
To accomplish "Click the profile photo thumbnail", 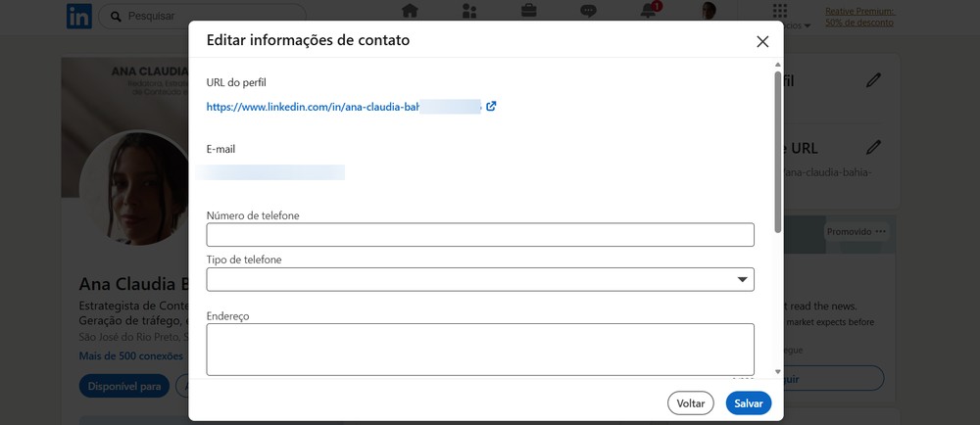I will pyautogui.click(x=133, y=188).
